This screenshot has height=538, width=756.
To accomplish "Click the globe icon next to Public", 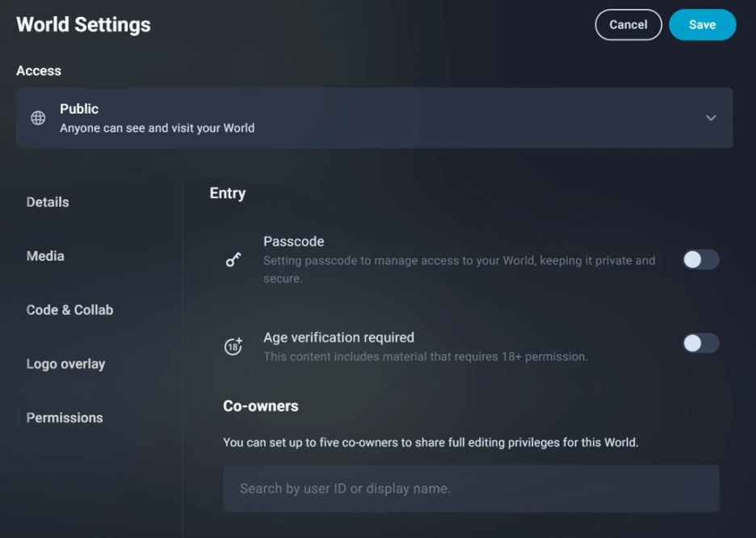I will [38, 117].
